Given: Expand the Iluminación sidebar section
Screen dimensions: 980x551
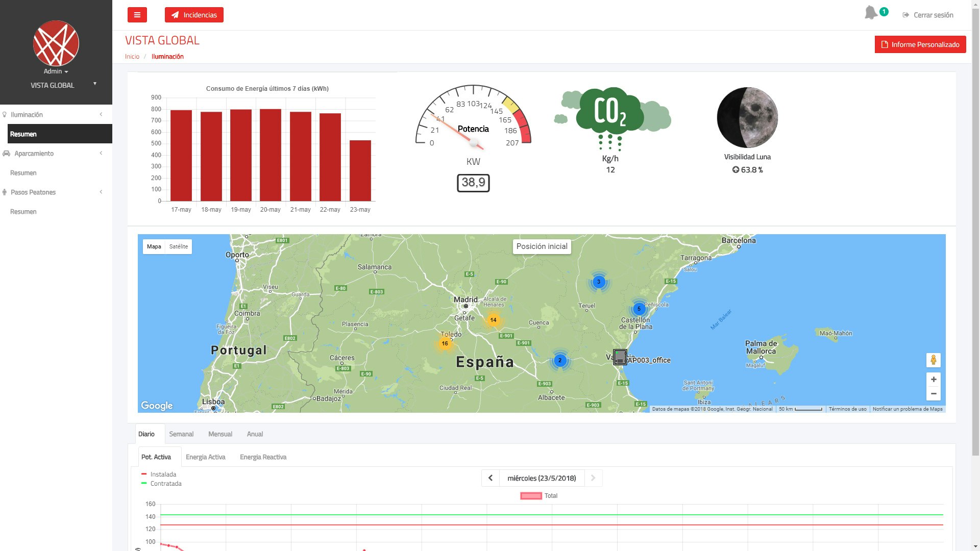Looking at the screenshot, I should (x=101, y=114).
